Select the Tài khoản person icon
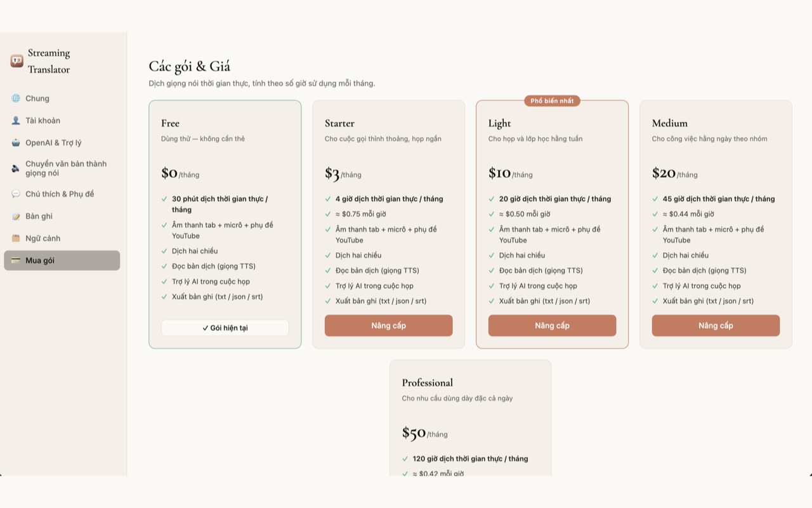Screen dimensions: 812x508 click(x=16, y=121)
